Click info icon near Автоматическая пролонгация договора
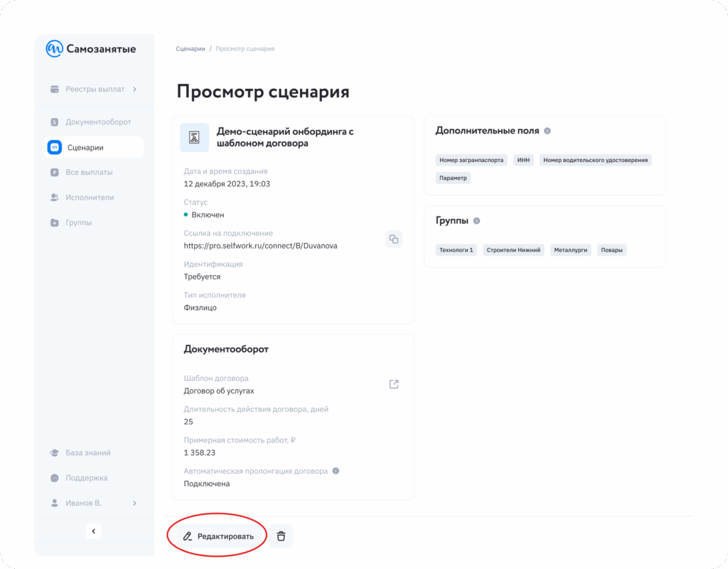Image resolution: width=728 pixels, height=569 pixels. (336, 471)
